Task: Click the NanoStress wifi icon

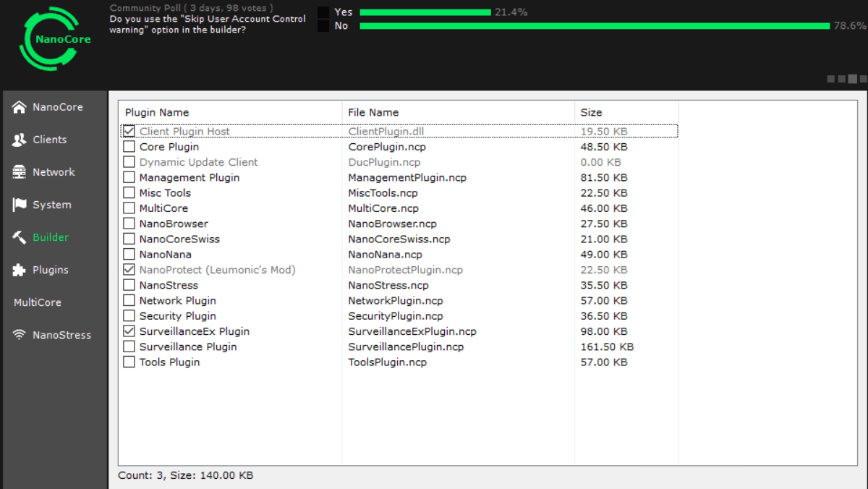Action: coord(20,335)
